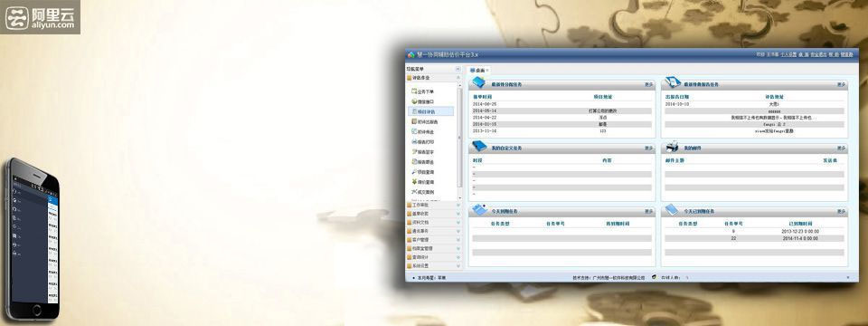The width and height of the screenshot is (868, 326).
Task: Click 更多 in the 我的邮件 panel
Action: tap(841, 149)
